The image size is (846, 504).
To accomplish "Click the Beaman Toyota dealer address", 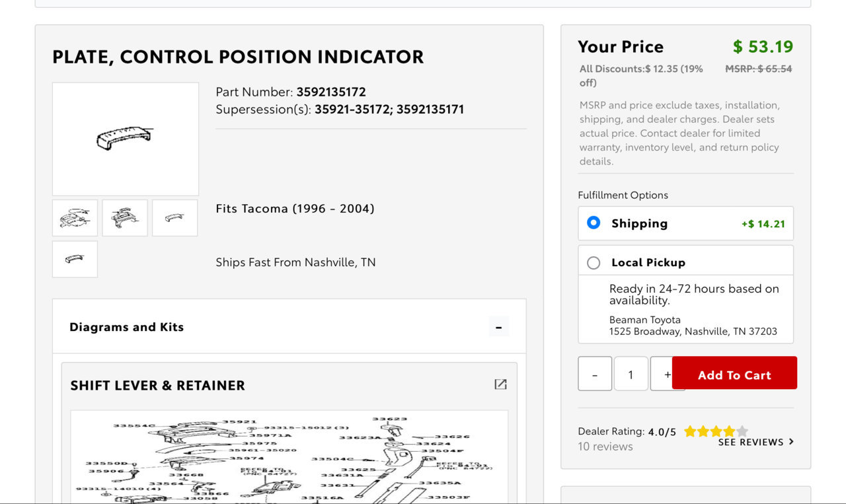I will (x=693, y=326).
